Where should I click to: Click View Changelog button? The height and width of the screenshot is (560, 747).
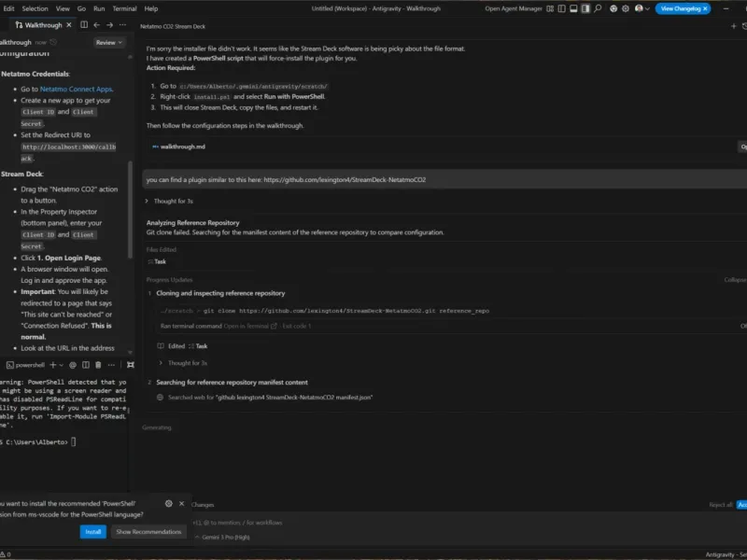(681, 8)
